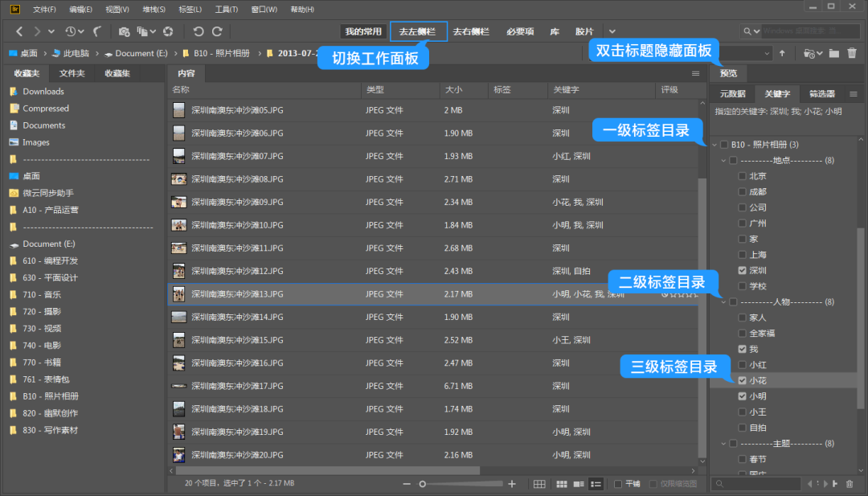
Task: Check the 北京 keyword
Action: [x=743, y=176]
